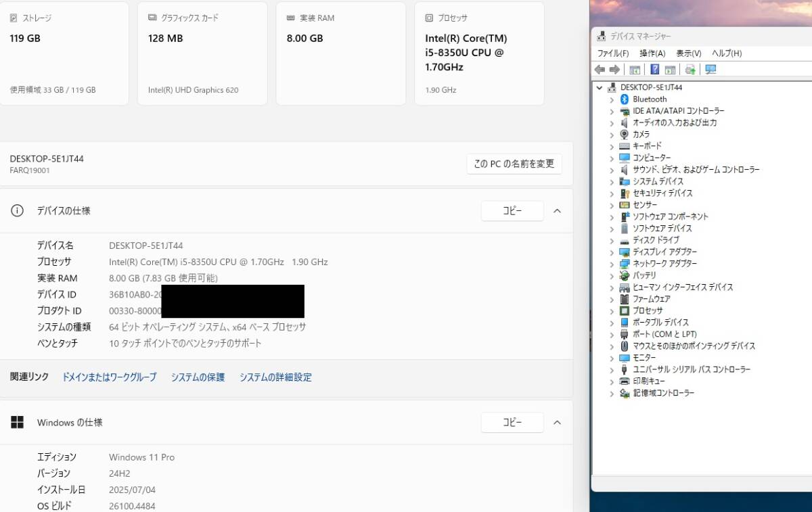The height and width of the screenshot is (512, 812).
Task: Click the Bluetooth device icon
Action: 625,99
